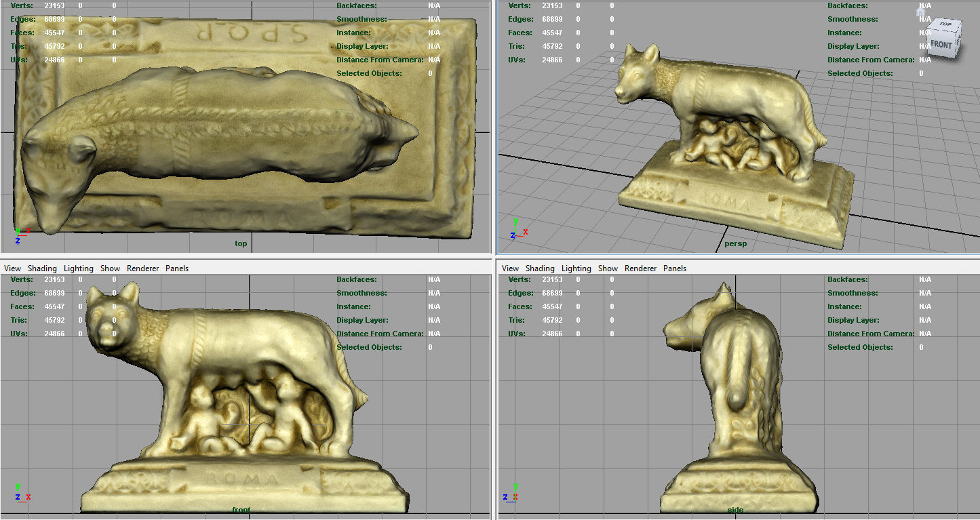Open Renderer menu in the front panel

(142, 268)
